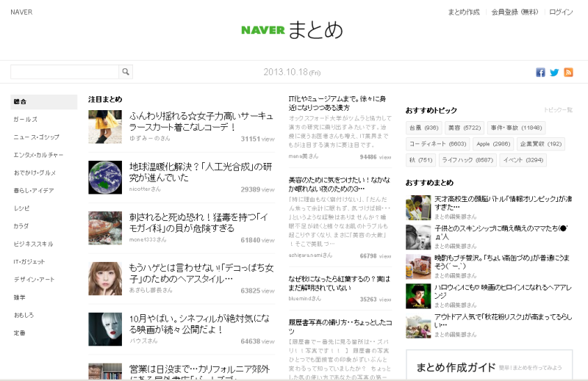Open the Twitter icon
588x381 pixels.
554,72
